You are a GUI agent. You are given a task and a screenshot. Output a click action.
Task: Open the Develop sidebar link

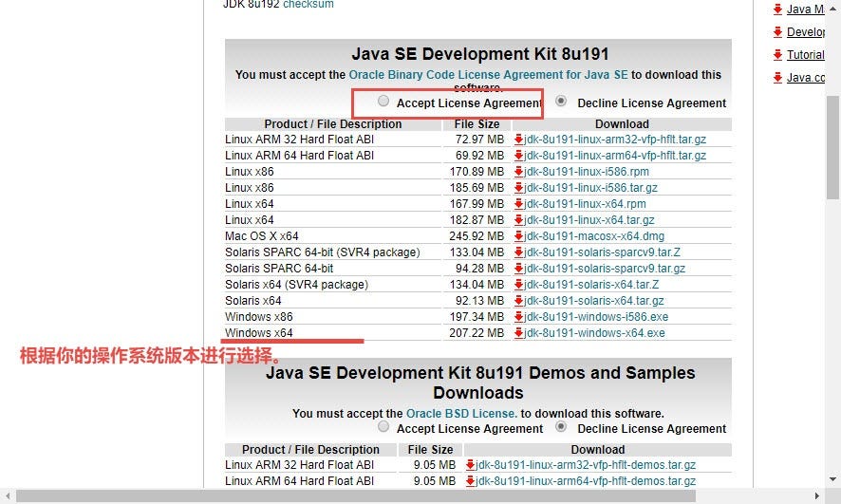(806, 32)
